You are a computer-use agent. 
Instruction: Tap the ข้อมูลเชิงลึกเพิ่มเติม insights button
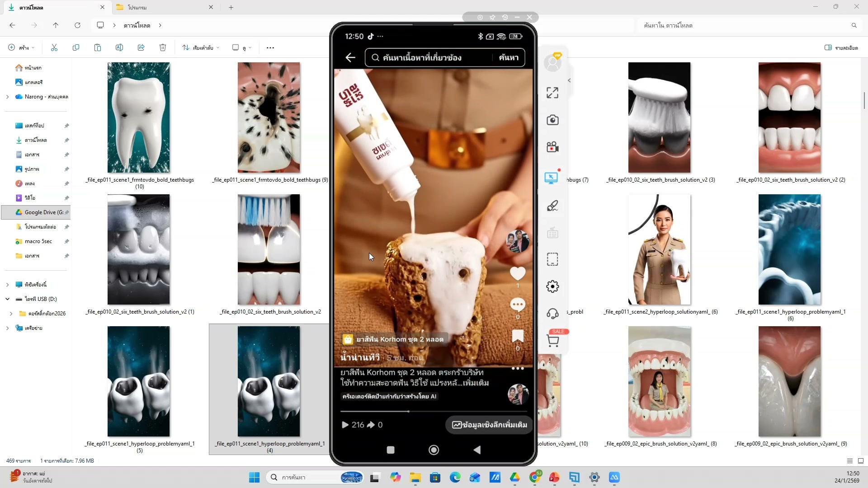(489, 425)
